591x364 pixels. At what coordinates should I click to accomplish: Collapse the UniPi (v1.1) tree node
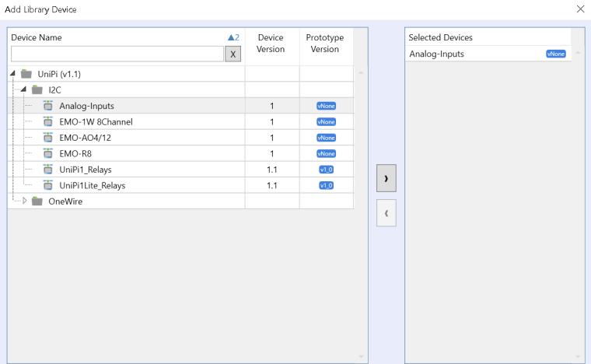point(14,74)
